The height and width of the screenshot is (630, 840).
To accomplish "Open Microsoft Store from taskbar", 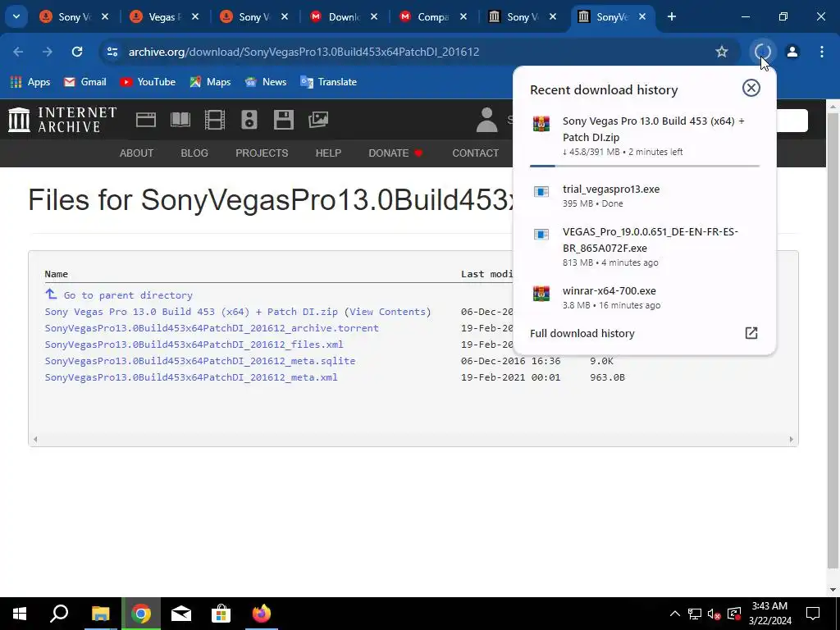I will tap(221, 614).
